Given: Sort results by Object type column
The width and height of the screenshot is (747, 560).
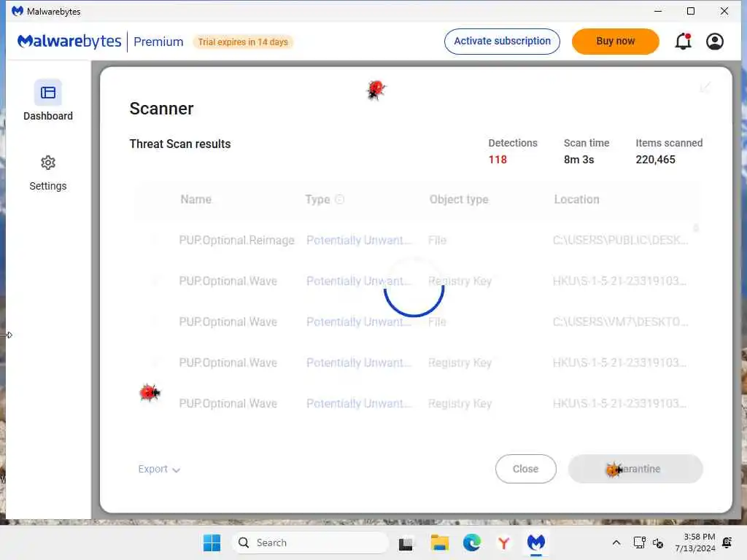Looking at the screenshot, I should pos(459,199).
